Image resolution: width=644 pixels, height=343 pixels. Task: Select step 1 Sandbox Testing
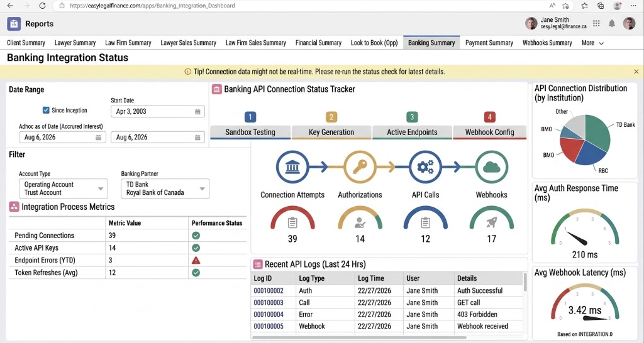pyautogui.click(x=250, y=132)
